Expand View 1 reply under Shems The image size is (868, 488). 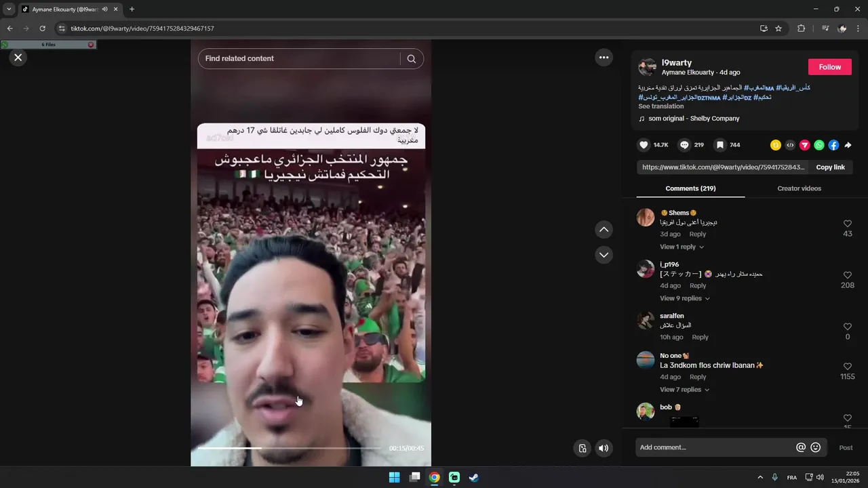click(682, 247)
